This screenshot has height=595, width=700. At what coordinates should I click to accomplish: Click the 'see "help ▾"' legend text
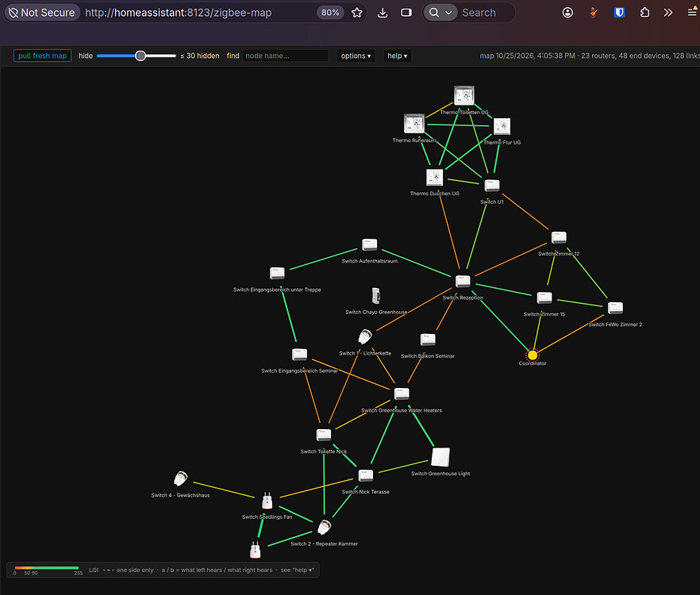(298, 570)
